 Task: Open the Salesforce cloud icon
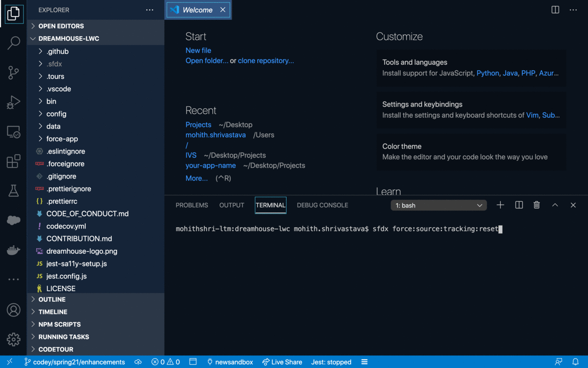[x=14, y=220]
